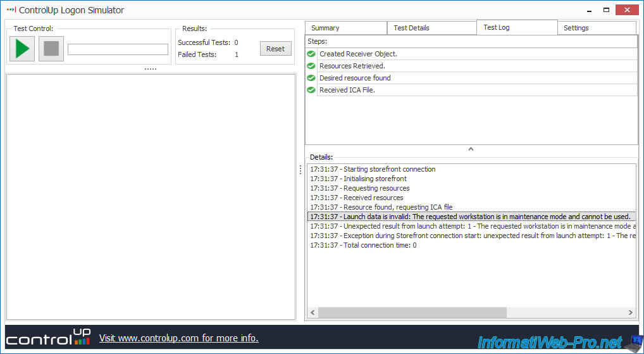
Task: Click the vertical dots splitter handle between panes
Action: point(300,169)
